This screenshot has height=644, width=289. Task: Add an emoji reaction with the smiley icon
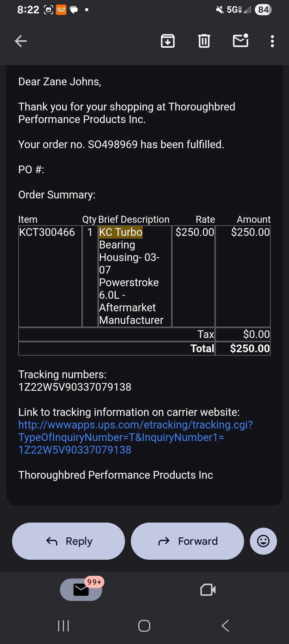pyautogui.click(x=263, y=541)
